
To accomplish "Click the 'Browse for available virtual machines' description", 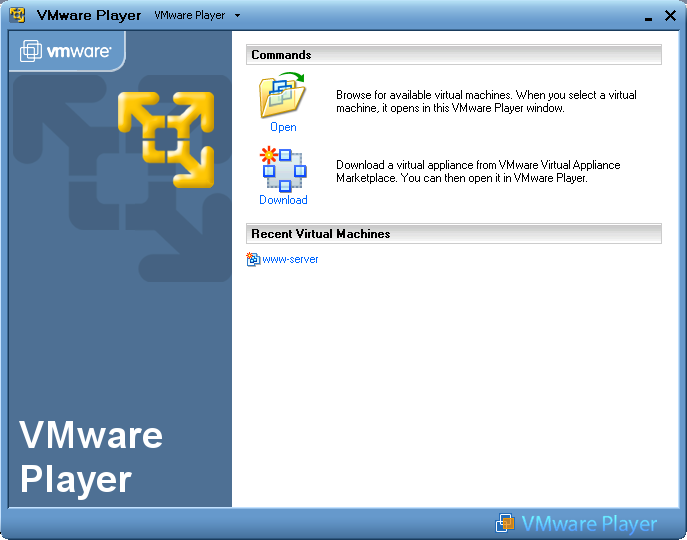I will pyautogui.click(x=486, y=101).
